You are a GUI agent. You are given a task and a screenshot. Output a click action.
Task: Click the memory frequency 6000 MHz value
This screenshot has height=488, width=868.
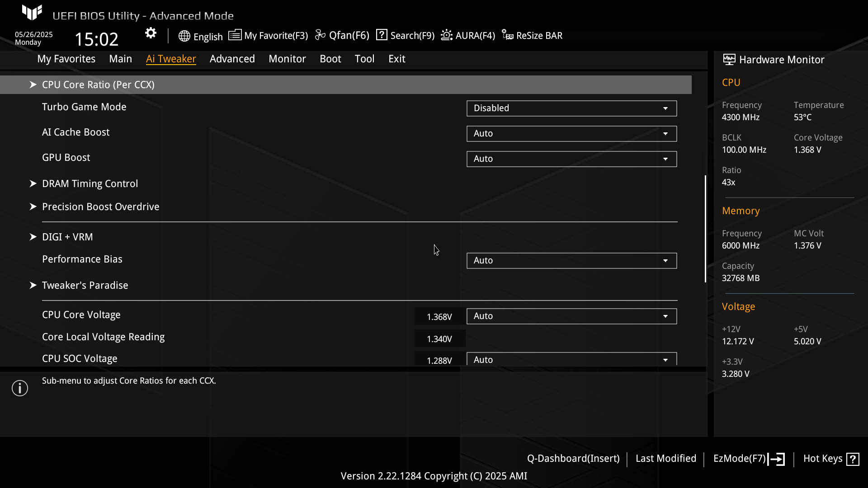tap(741, 246)
